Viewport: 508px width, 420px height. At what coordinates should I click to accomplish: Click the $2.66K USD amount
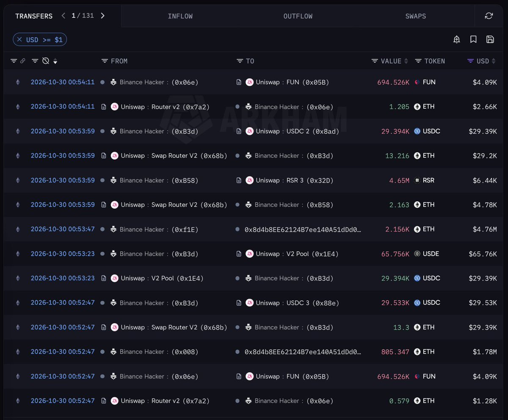[485, 107]
